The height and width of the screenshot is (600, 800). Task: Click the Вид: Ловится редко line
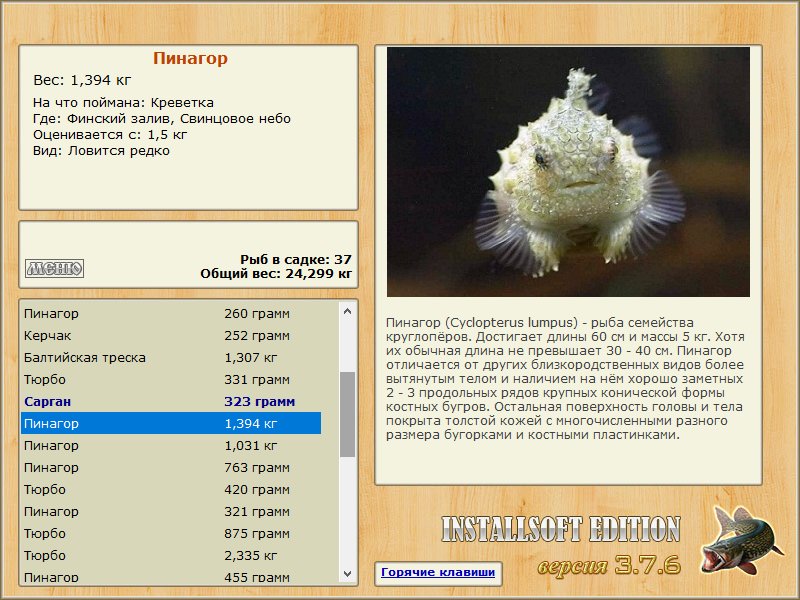coord(101,151)
